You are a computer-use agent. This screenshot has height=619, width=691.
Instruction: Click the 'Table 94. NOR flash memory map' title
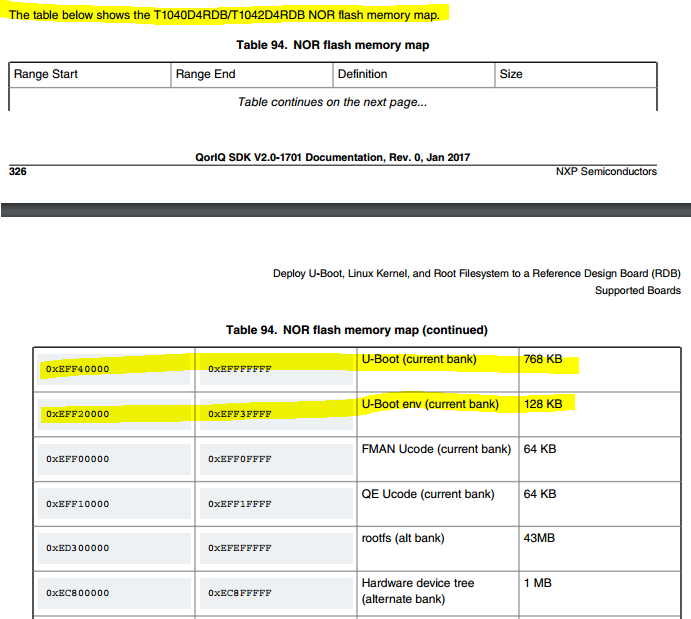[x=333, y=45]
